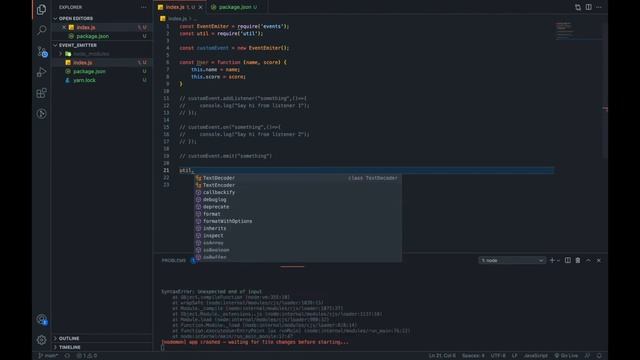The width and height of the screenshot is (640, 360).
Task: Close the terminal panel
Action: tap(599, 260)
